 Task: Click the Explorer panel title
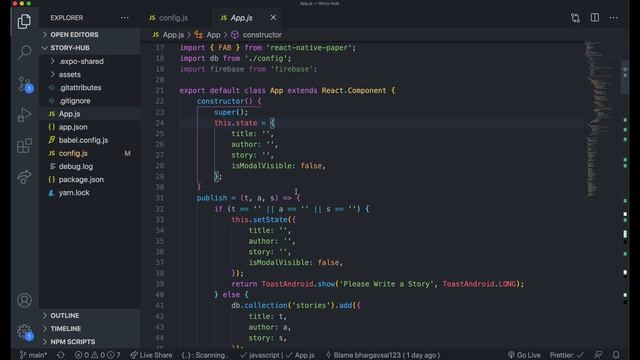pos(67,18)
